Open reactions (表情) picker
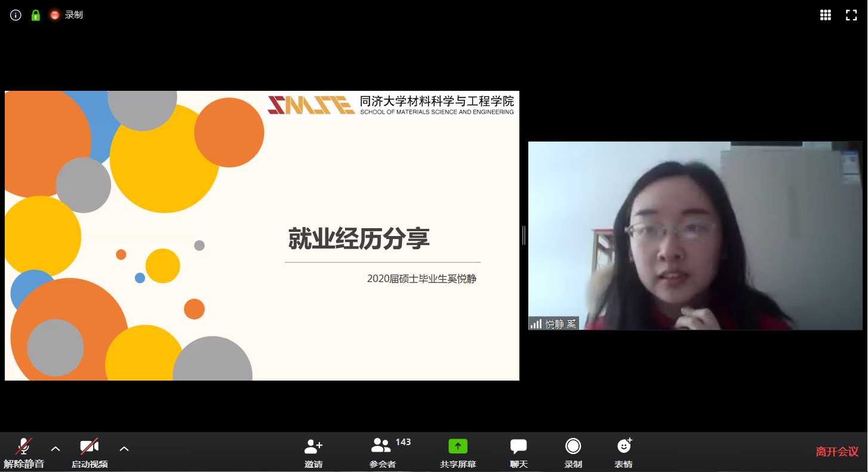 [624, 453]
